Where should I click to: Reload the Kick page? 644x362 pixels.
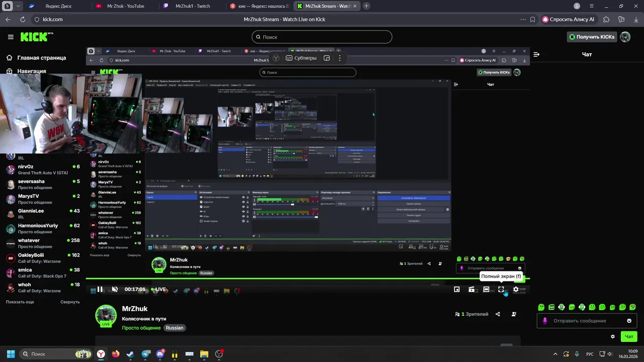coord(23,19)
